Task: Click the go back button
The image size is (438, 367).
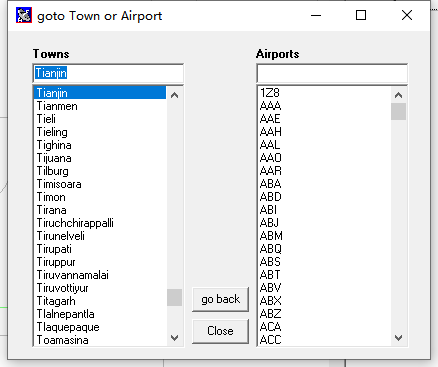Action: click(221, 299)
